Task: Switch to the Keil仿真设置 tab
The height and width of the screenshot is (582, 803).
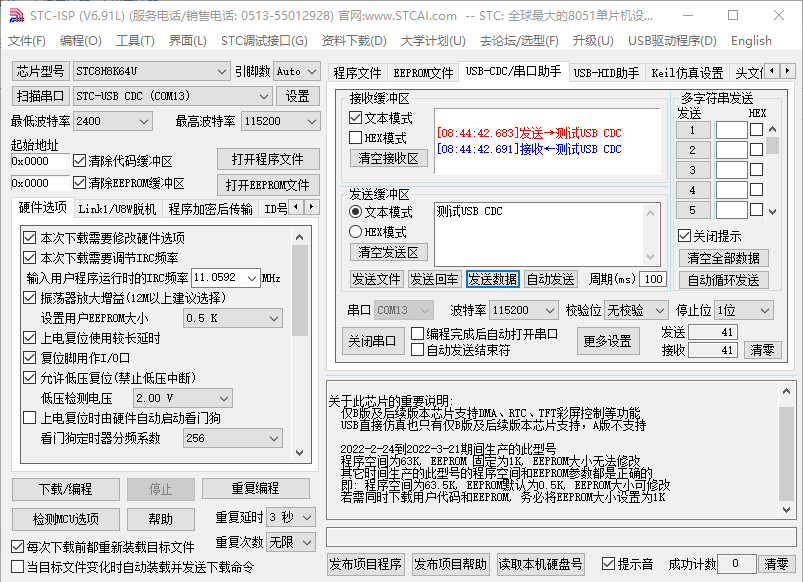Action: click(x=687, y=73)
